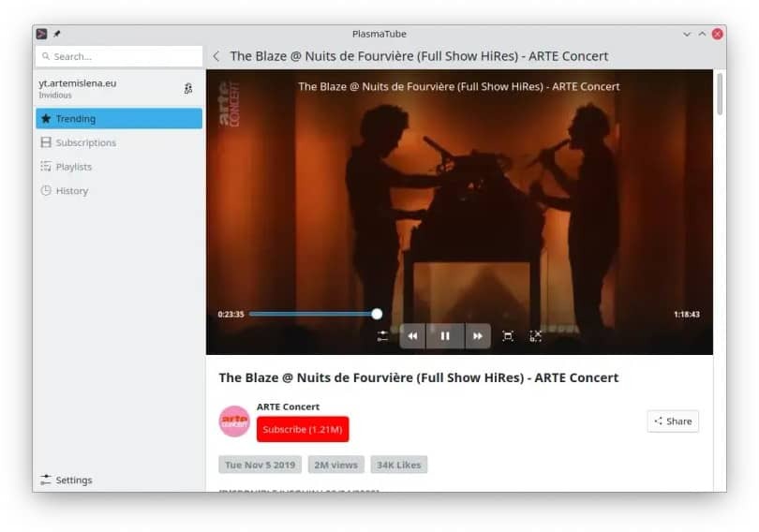Image resolution: width=759 pixels, height=532 pixels.
Task: Click the vertical scrollbar handle
Action: coord(720,94)
